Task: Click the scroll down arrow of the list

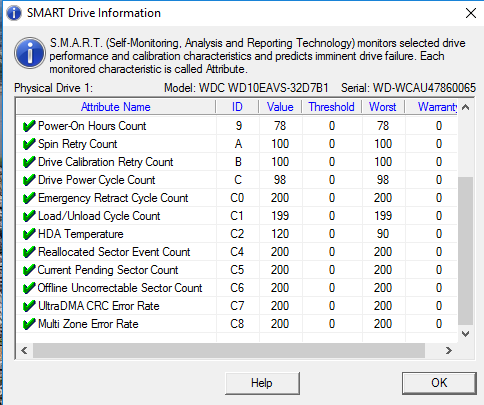Action: coord(466,334)
